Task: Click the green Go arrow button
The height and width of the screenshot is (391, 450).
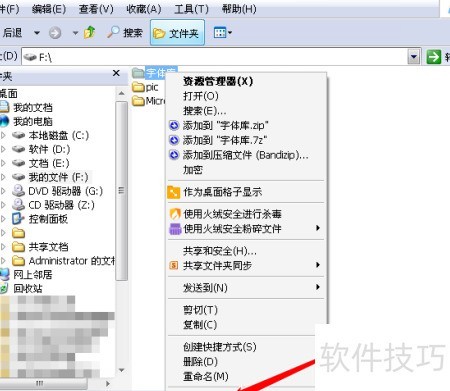Action: coord(434,57)
